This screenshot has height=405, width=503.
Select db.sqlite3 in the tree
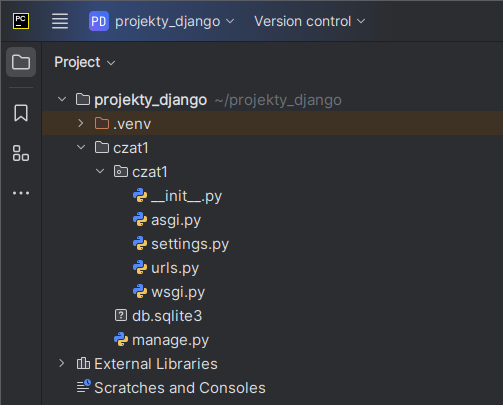click(167, 316)
